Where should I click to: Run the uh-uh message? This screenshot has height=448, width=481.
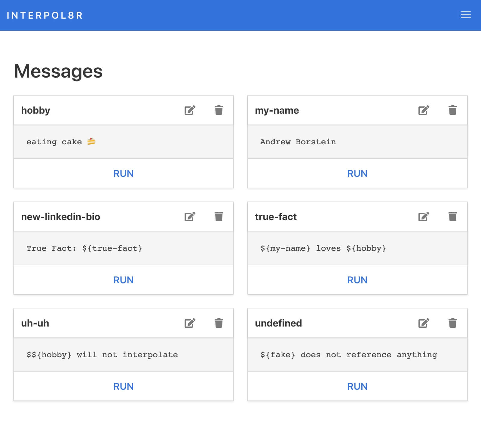pos(123,386)
